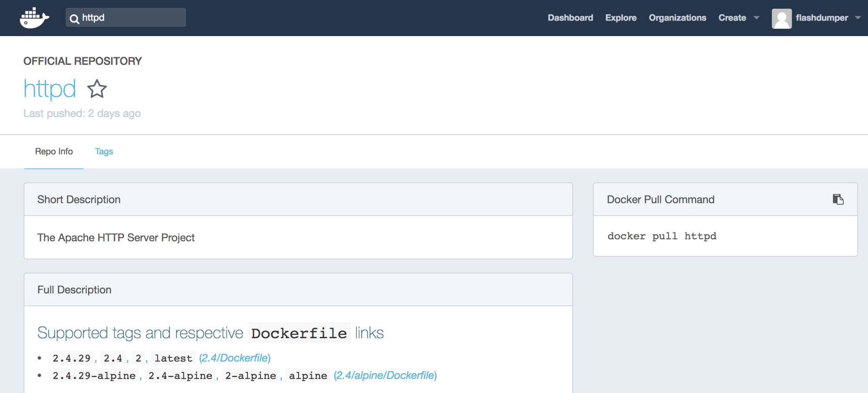Click the search magnifier icon

coord(75,19)
